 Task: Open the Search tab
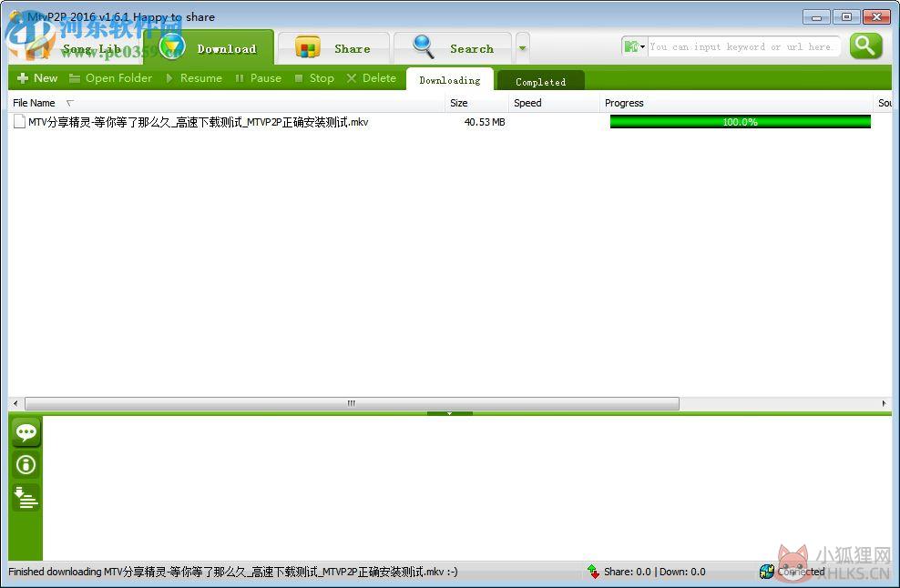[453, 48]
